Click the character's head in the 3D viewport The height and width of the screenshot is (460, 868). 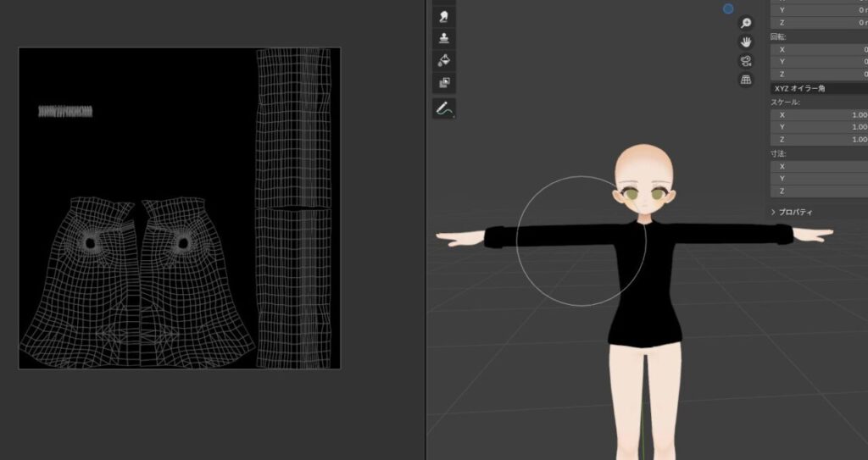point(644,169)
